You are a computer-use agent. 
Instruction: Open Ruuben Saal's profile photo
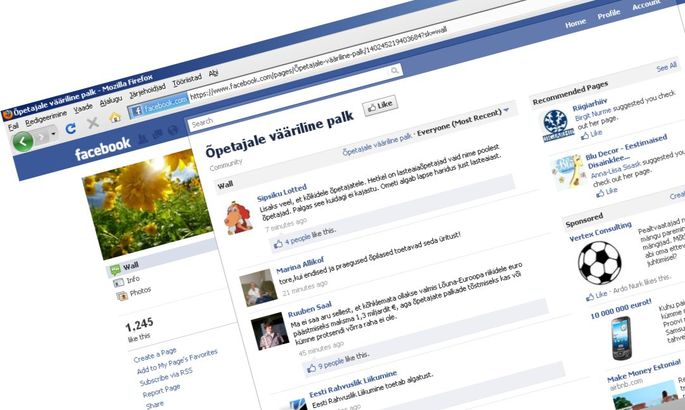270,331
